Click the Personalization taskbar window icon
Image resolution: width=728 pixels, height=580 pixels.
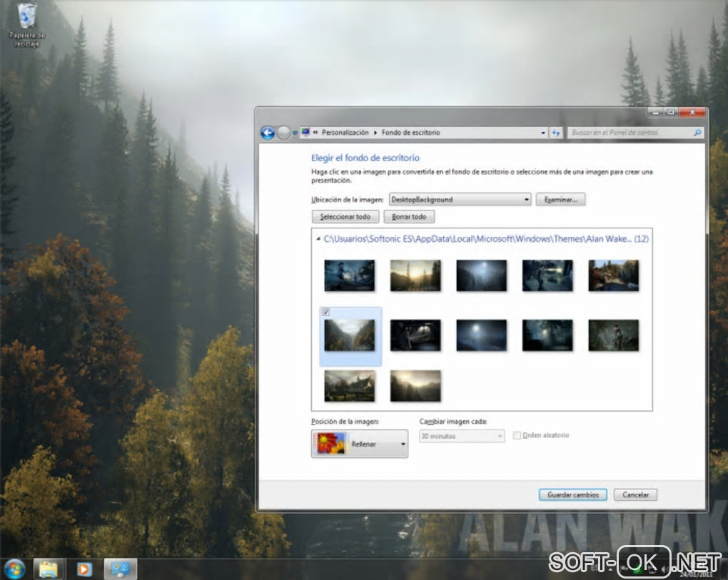120,569
